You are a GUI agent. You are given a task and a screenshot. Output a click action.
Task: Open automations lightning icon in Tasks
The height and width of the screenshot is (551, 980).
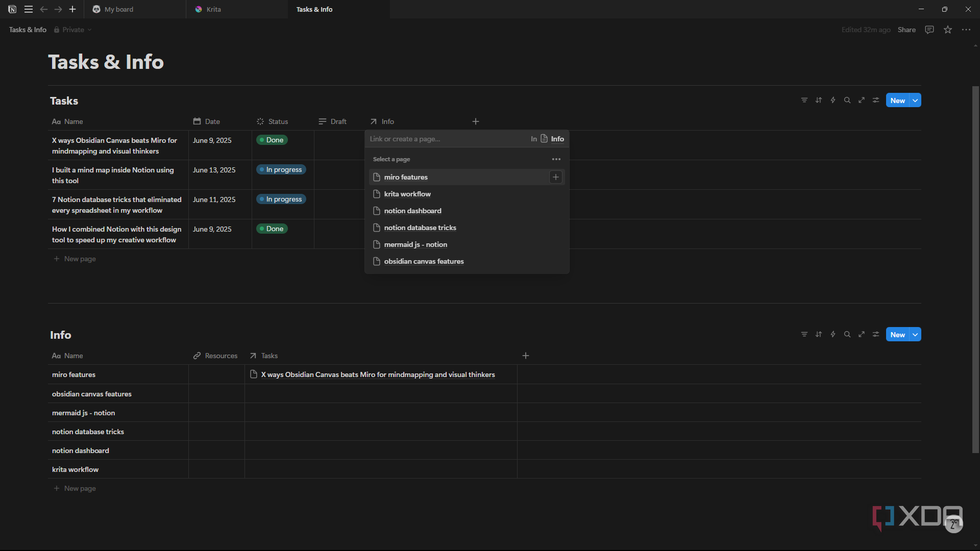[833, 100]
